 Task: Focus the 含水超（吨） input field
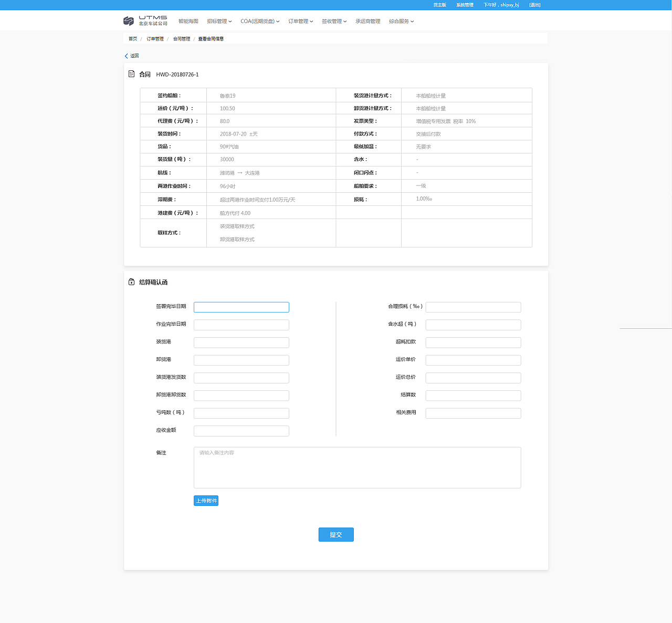pos(473,325)
